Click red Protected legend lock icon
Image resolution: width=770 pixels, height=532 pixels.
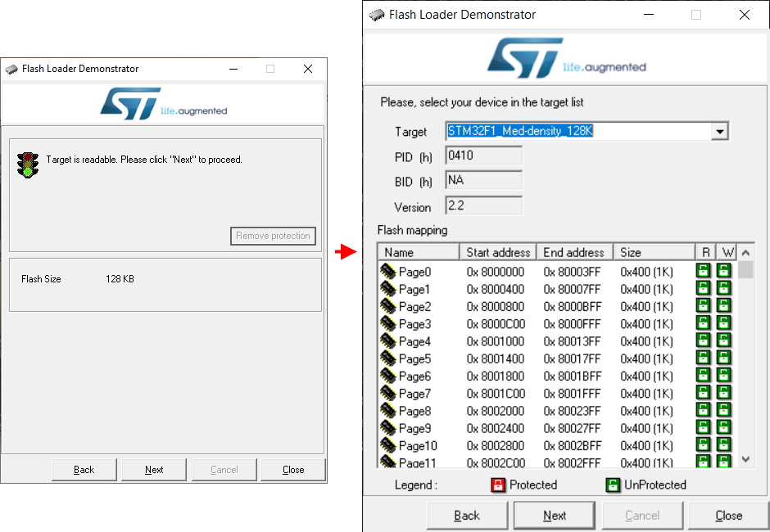(498, 485)
